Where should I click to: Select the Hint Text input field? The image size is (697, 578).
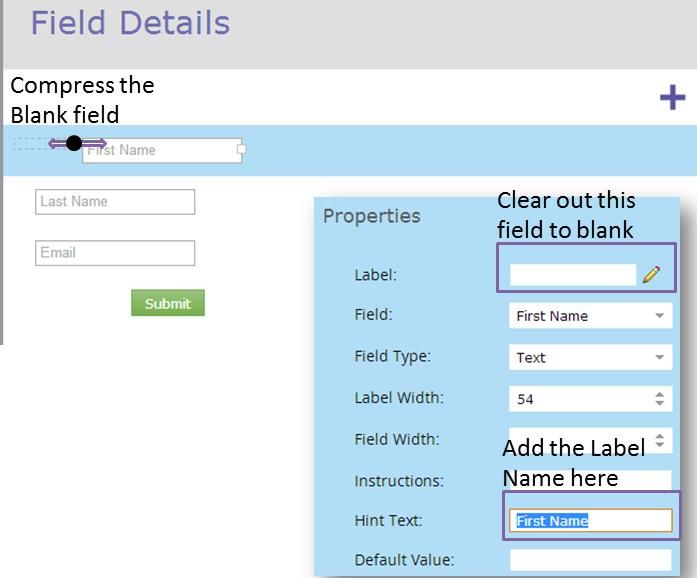coord(590,520)
